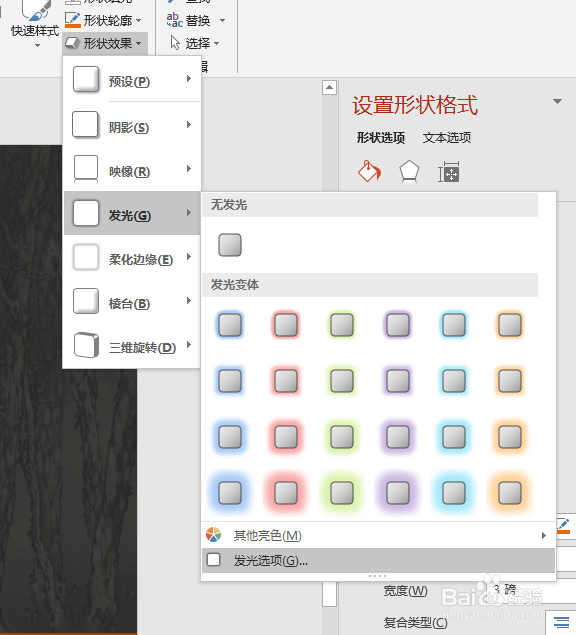Image resolution: width=576 pixels, height=635 pixels.
Task: Apply cyan glow in second variant row
Action: tap(454, 381)
